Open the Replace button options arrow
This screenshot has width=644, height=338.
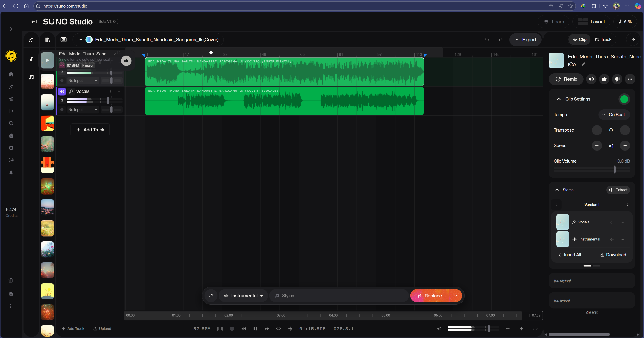(455, 296)
